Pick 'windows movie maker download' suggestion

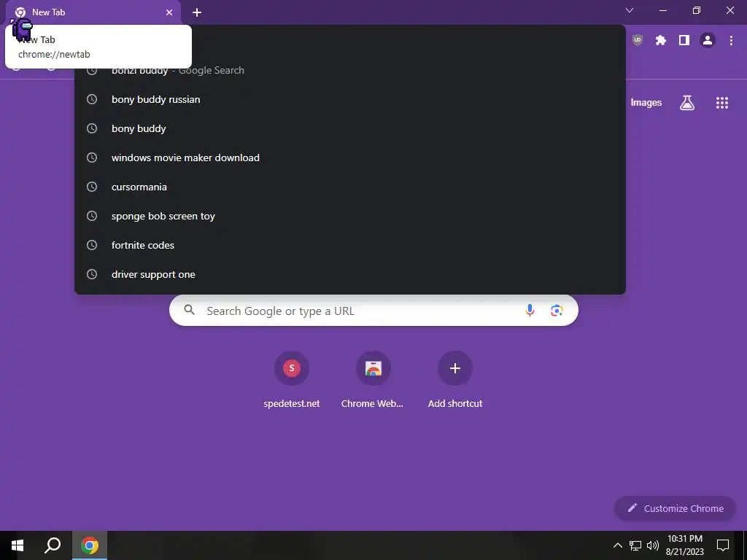point(349,157)
